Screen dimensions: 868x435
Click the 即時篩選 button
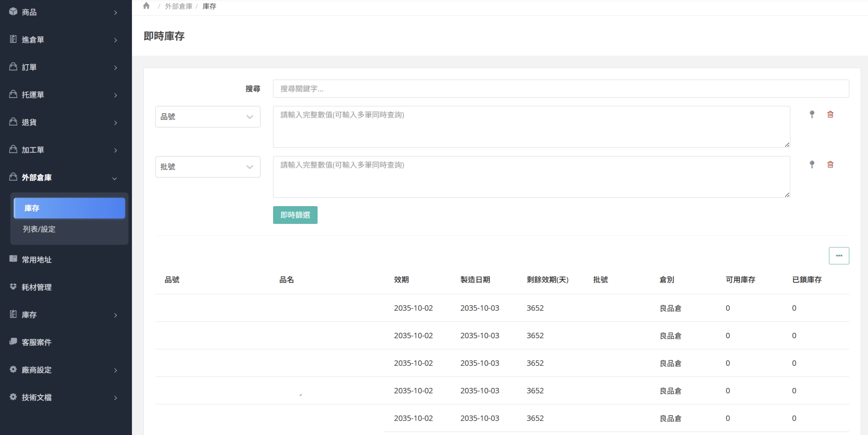[295, 215]
